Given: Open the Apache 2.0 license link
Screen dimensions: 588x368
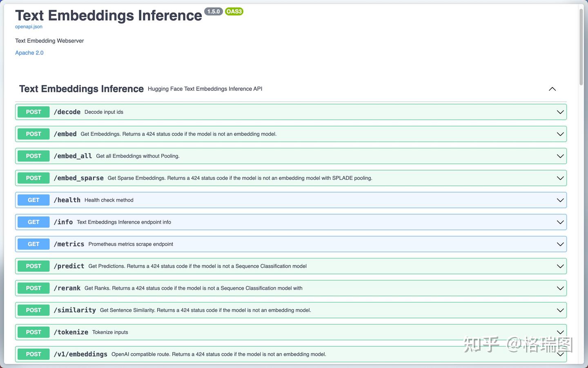Looking at the screenshot, I should [29, 53].
